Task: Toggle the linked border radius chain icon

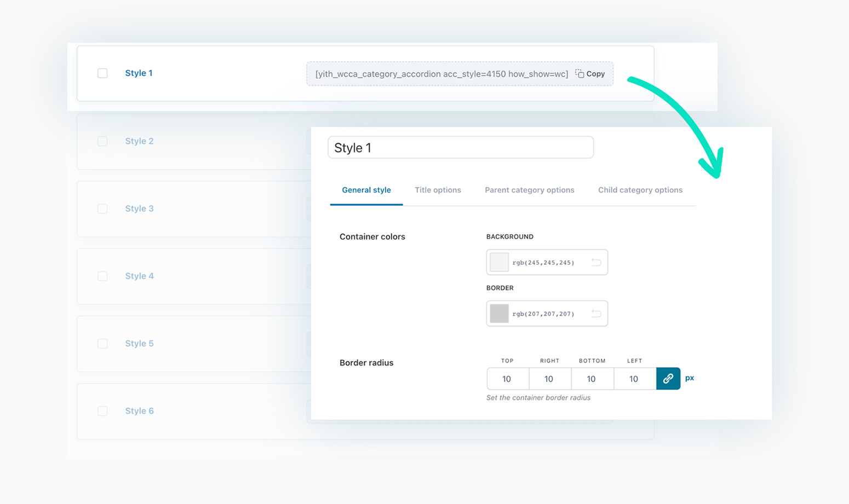Action: (668, 379)
